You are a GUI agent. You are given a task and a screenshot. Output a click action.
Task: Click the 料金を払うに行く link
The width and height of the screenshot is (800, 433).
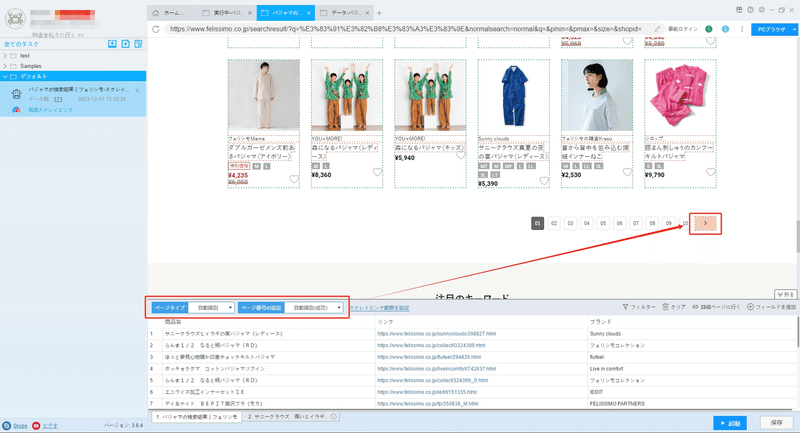point(58,35)
